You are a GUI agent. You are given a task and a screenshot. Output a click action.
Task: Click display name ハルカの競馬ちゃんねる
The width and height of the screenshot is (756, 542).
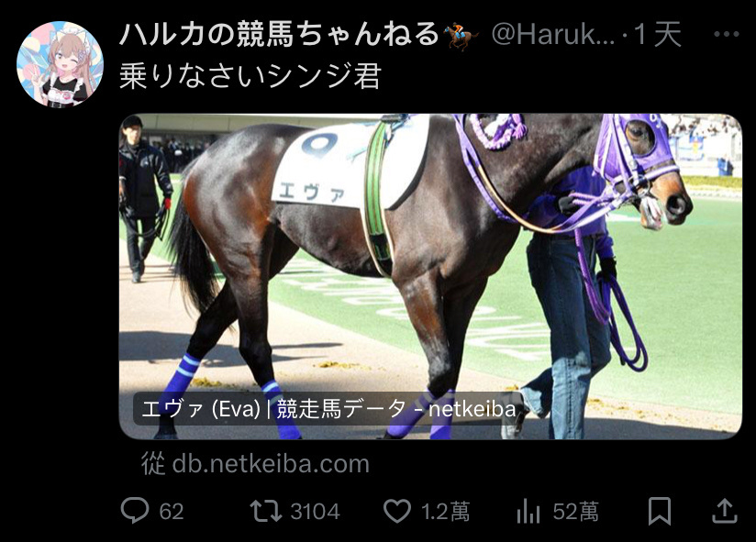tap(279, 34)
